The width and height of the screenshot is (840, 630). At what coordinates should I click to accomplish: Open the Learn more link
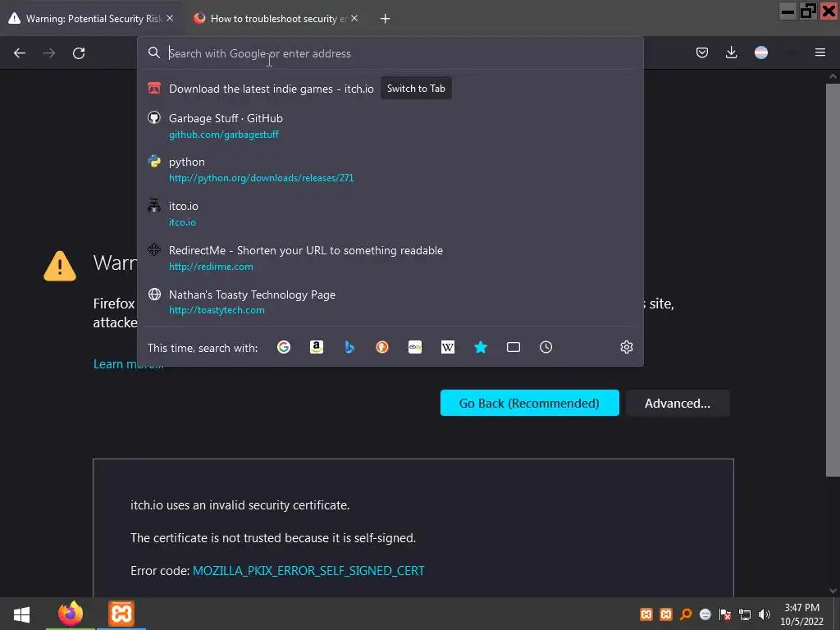pos(129,363)
